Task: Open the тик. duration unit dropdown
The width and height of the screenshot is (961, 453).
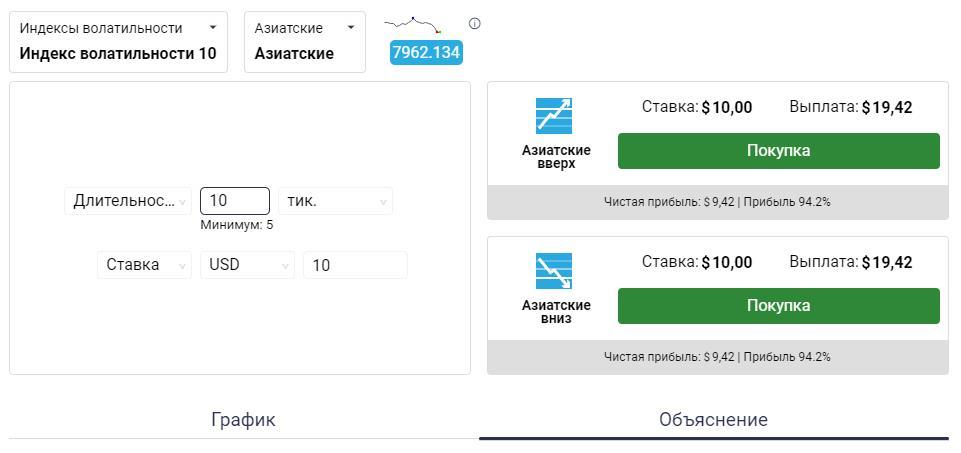Action: (335, 201)
